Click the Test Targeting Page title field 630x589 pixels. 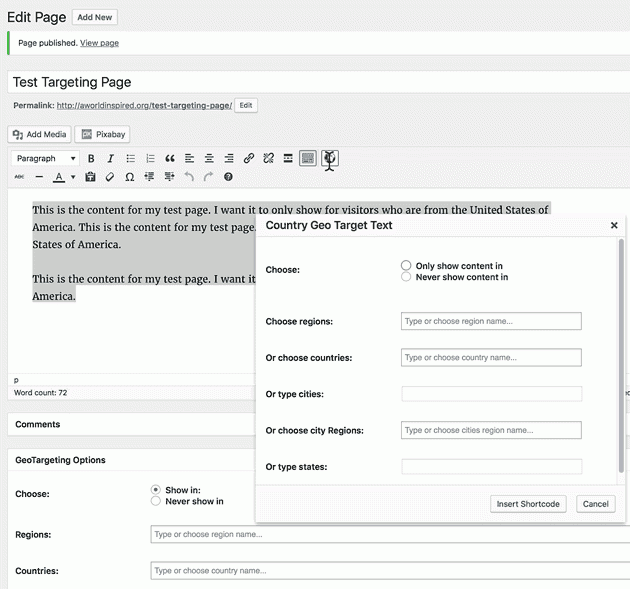pyautogui.click(x=319, y=82)
